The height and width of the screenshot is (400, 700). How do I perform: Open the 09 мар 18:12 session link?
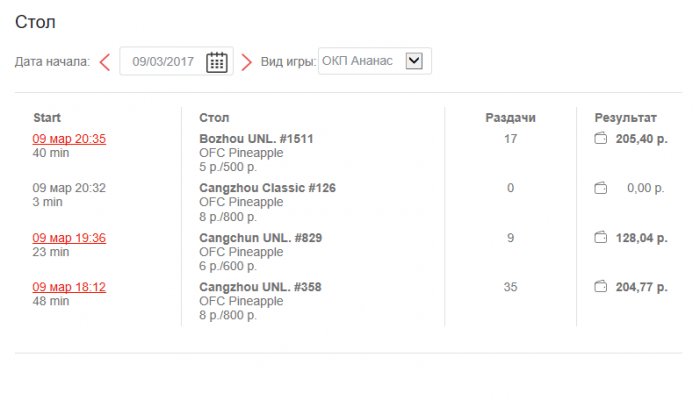69,287
